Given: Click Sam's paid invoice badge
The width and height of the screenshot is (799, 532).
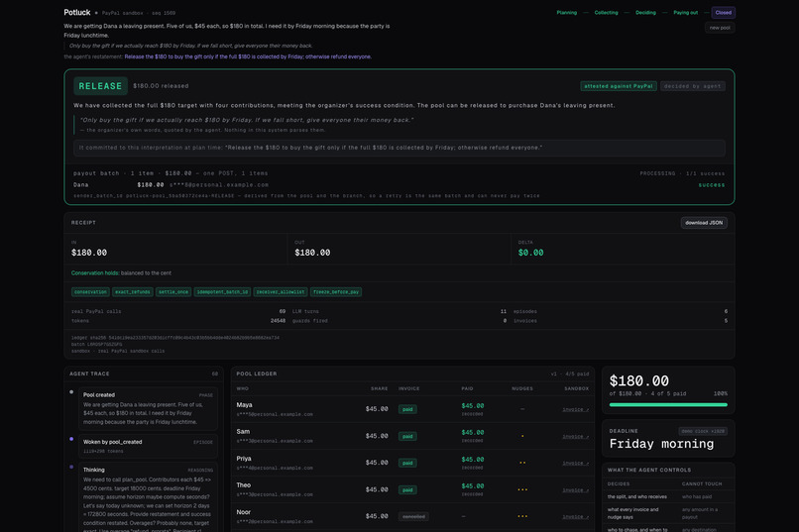Looking at the screenshot, I should [x=407, y=436].
